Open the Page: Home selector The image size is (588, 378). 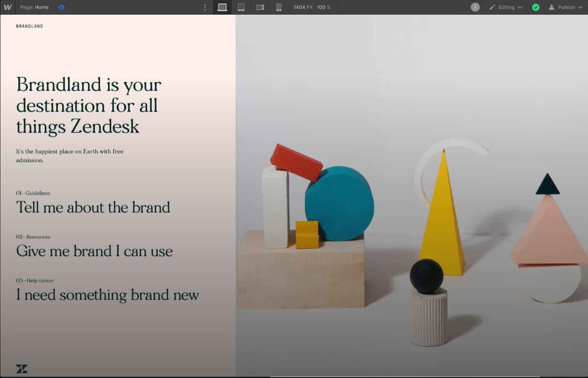[34, 7]
